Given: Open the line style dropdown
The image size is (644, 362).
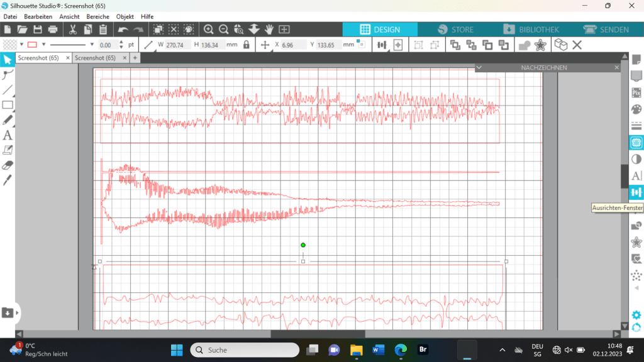Looking at the screenshot, I should 92,45.
